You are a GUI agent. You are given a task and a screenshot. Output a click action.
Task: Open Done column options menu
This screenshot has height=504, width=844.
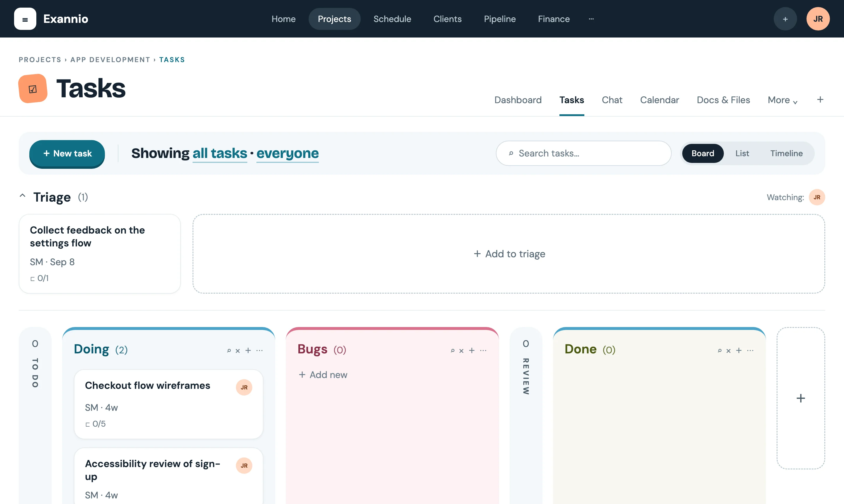[750, 350]
